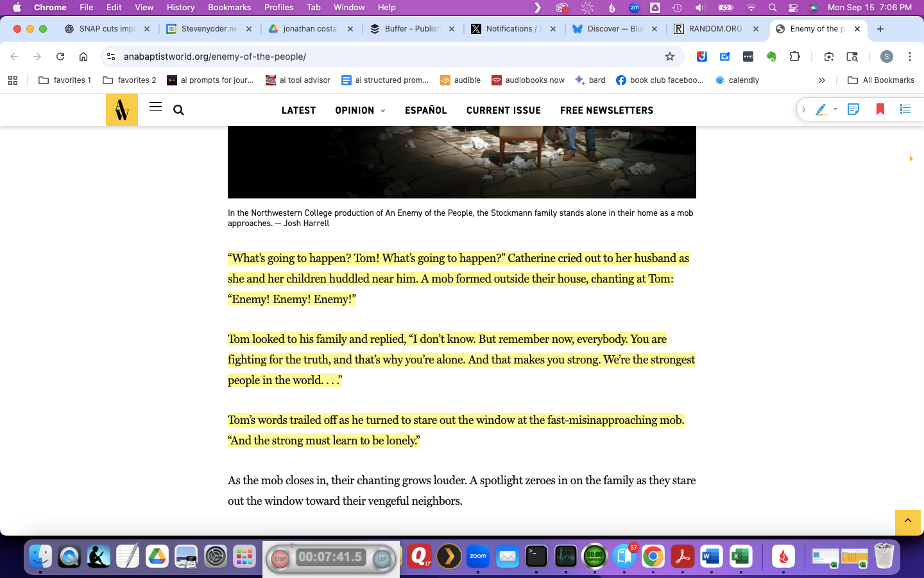The image size is (924, 578).
Task: Expand the OPINION dropdown menu
Action: pos(360,110)
